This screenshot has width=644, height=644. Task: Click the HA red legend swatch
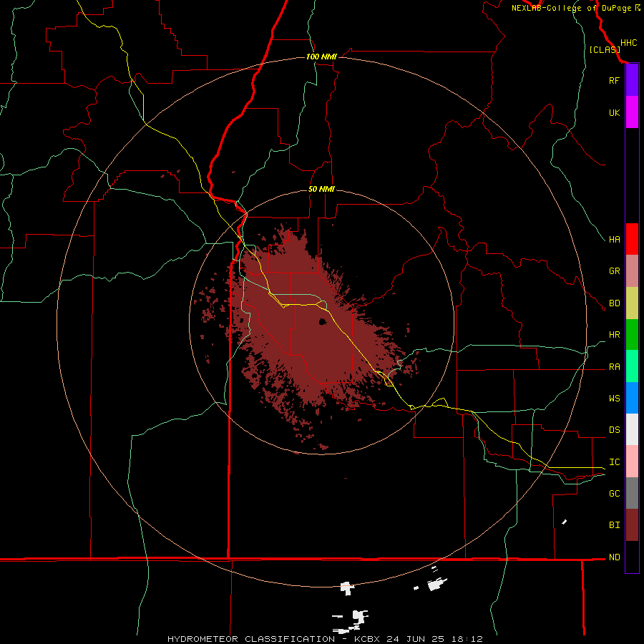point(632,239)
